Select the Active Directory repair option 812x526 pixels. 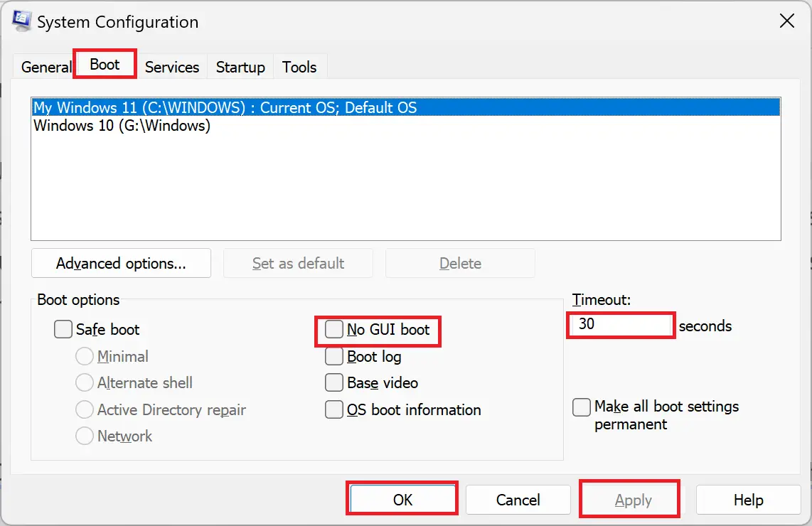click(x=85, y=409)
